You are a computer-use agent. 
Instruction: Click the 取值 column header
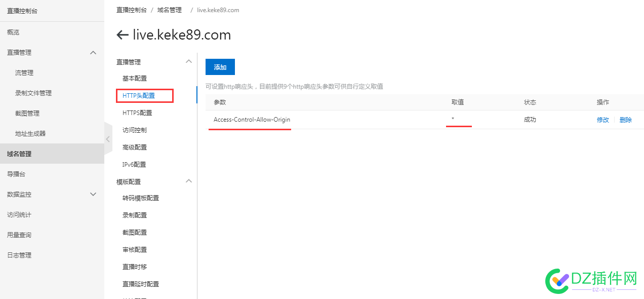(x=458, y=102)
